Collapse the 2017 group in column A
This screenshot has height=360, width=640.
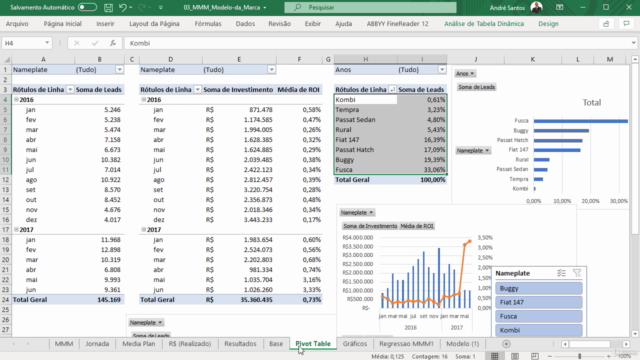[16, 230]
